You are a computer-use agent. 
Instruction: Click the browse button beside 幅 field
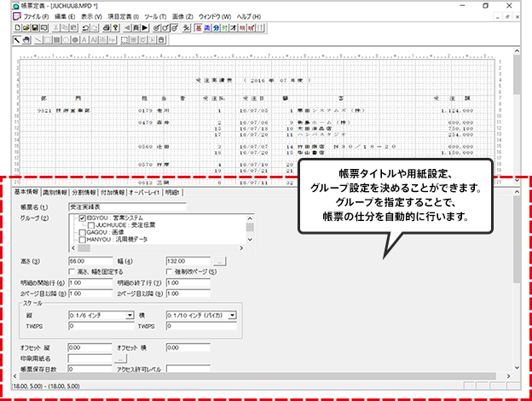pyautogui.click(x=219, y=259)
